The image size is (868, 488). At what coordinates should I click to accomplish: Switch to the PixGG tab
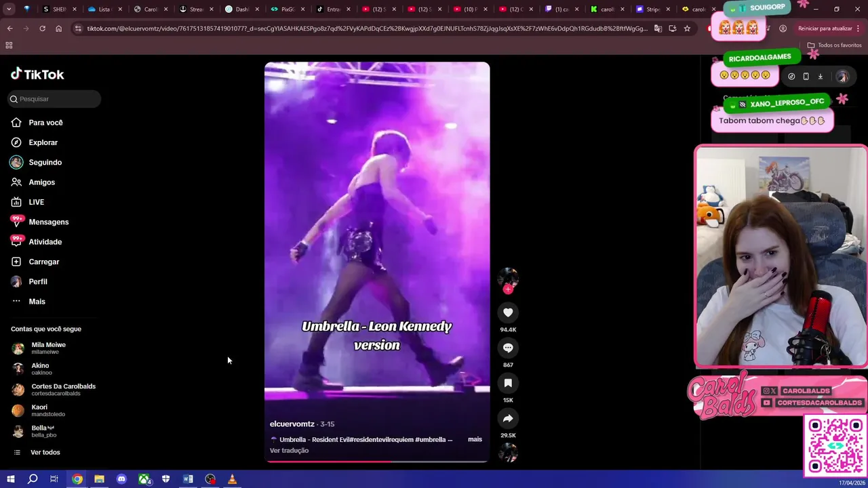click(x=288, y=9)
